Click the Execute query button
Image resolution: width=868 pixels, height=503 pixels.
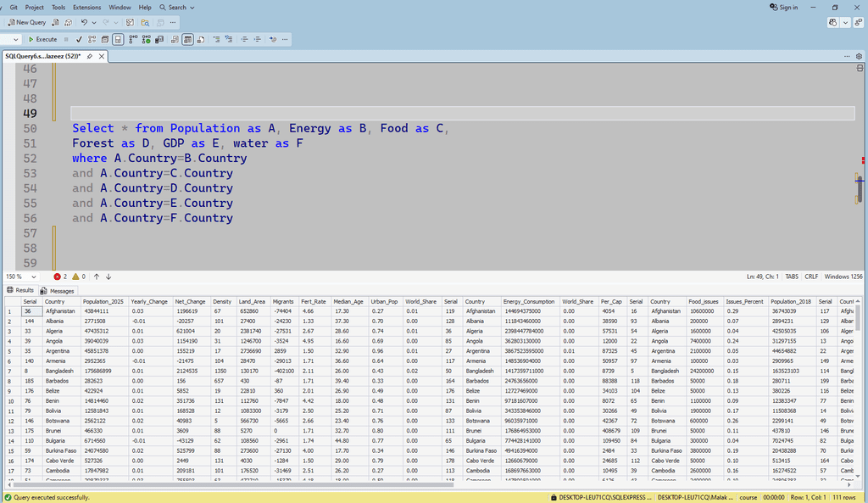pyautogui.click(x=42, y=39)
